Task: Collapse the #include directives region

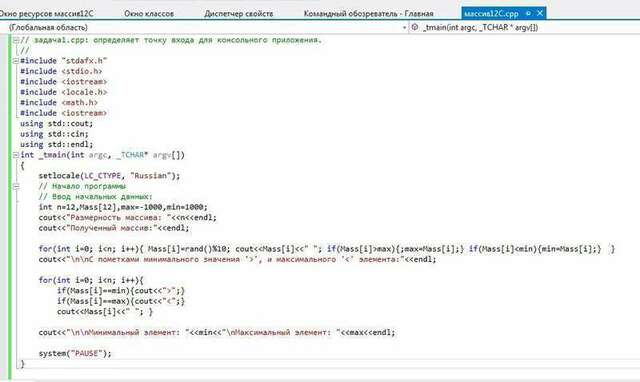Action: tap(16, 61)
